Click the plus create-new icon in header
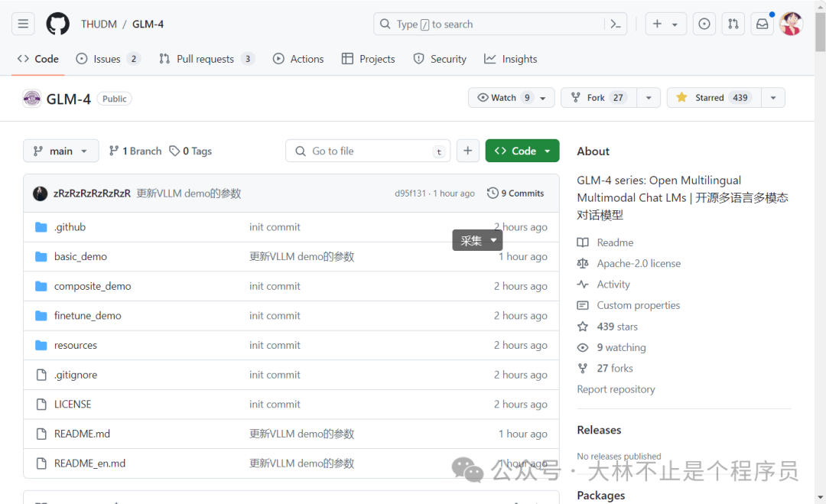The width and height of the screenshot is (826, 504). point(657,24)
